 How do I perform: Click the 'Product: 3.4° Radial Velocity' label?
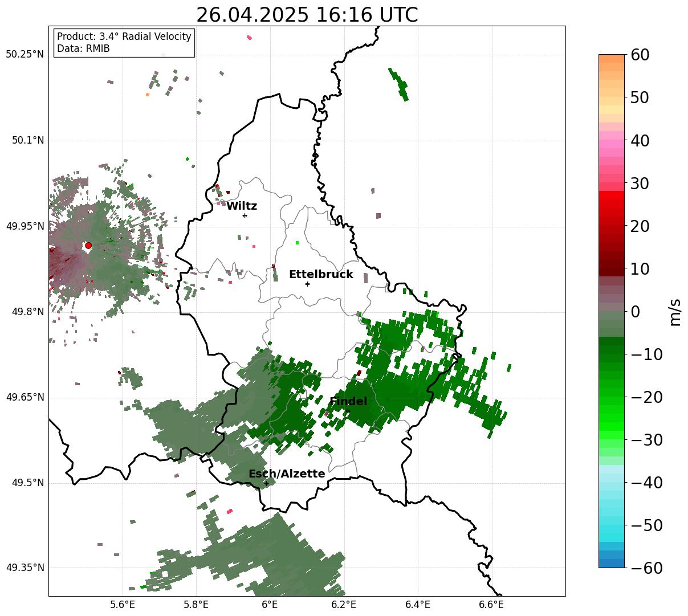[124, 36]
